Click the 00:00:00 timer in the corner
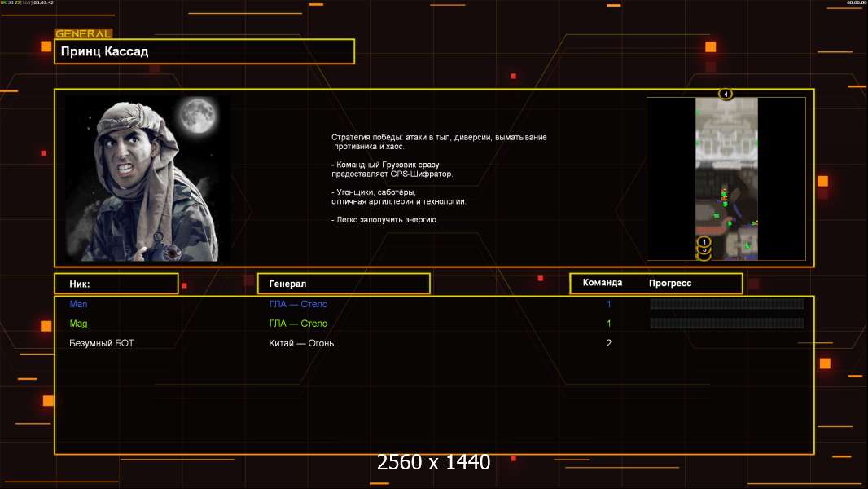 (857, 2)
